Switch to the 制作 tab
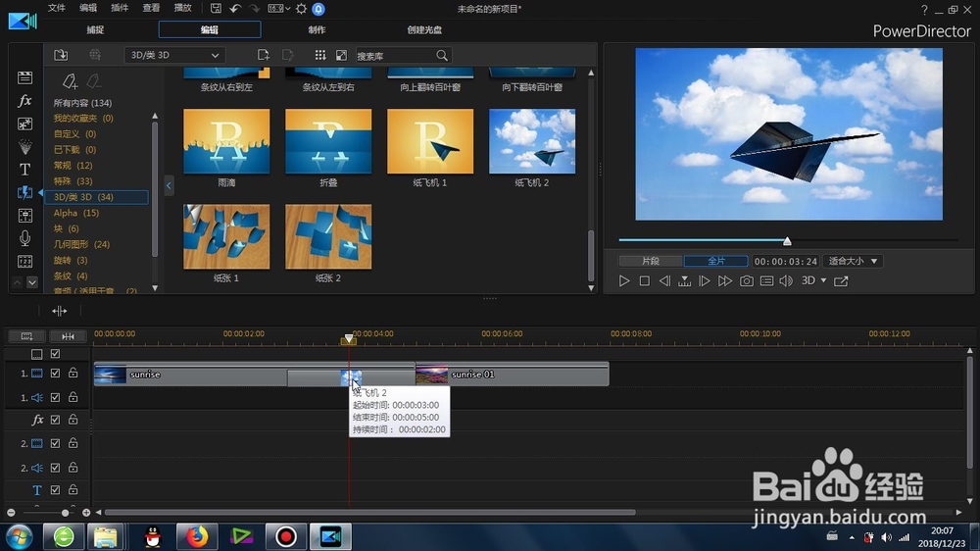Screen dimensions: 980x551 pos(317,29)
